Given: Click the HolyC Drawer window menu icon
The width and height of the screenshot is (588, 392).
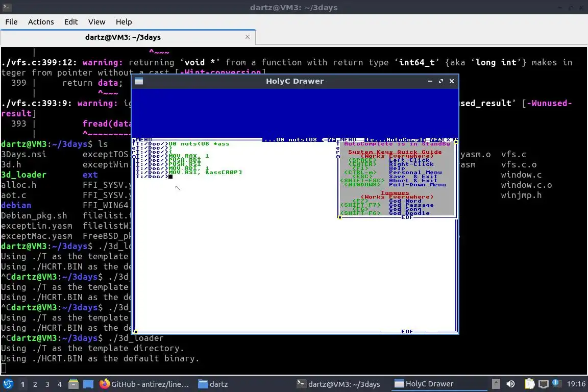Looking at the screenshot, I should 139,81.
